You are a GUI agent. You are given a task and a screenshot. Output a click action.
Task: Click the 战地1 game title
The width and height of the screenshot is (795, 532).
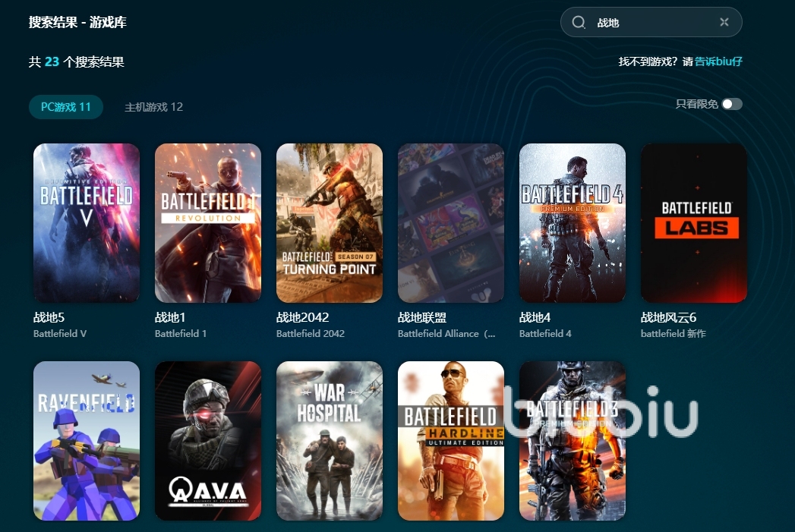point(170,317)
